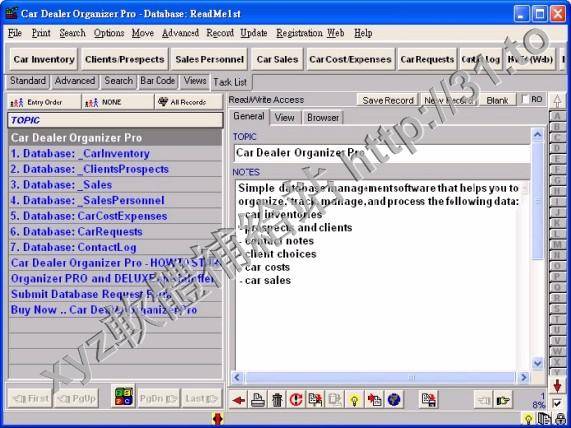
Task: Switch to the Bar Code tab
Action: (158, 81)
